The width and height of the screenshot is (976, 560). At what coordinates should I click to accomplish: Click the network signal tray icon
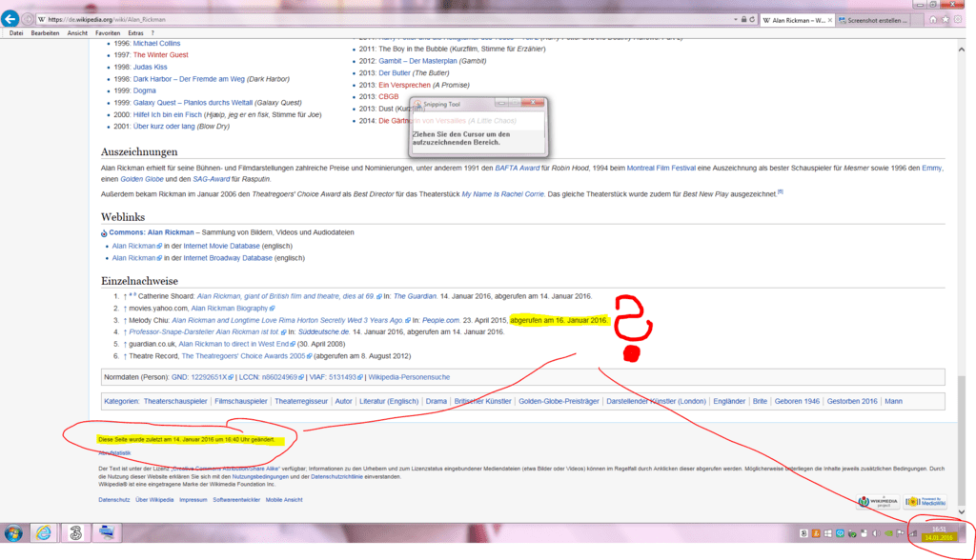pyautogui.click(x=912, y=533)
